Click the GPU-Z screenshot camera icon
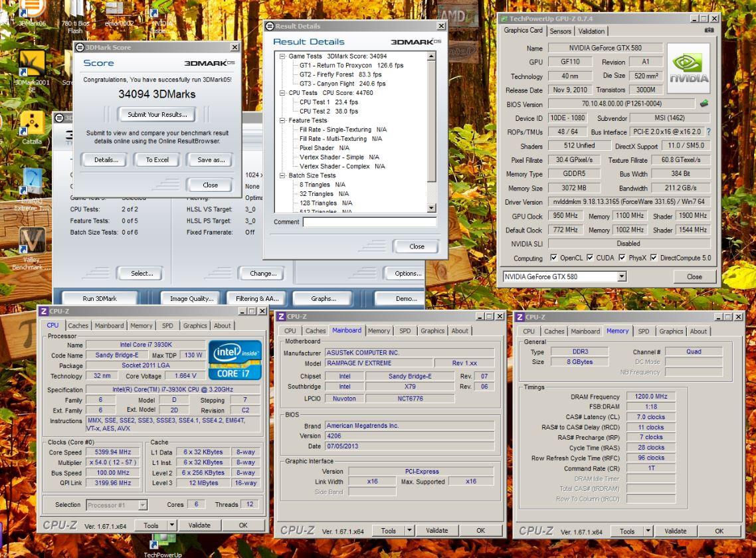The height and width of the screenshot is (558, 756). point(709,30)
